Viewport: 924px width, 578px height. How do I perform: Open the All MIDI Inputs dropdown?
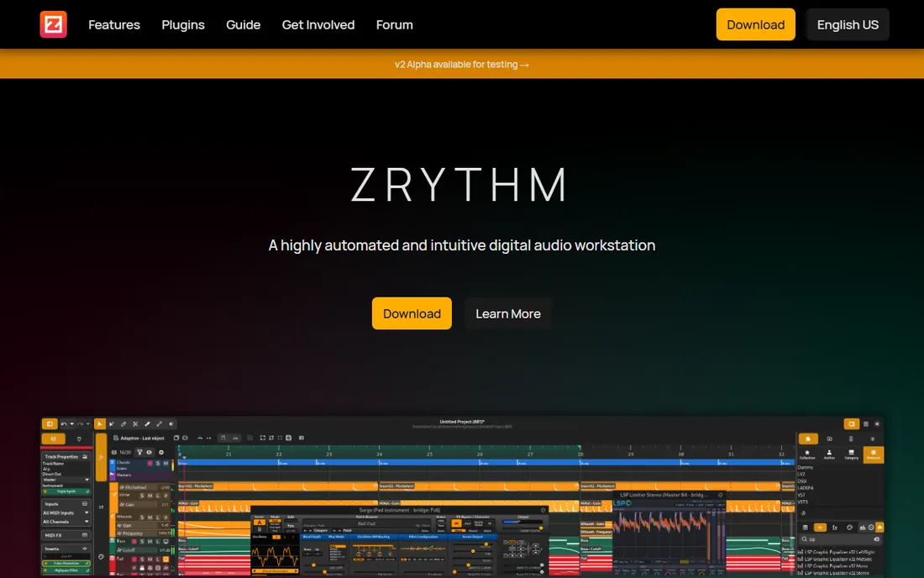click(x=66, y=512)
